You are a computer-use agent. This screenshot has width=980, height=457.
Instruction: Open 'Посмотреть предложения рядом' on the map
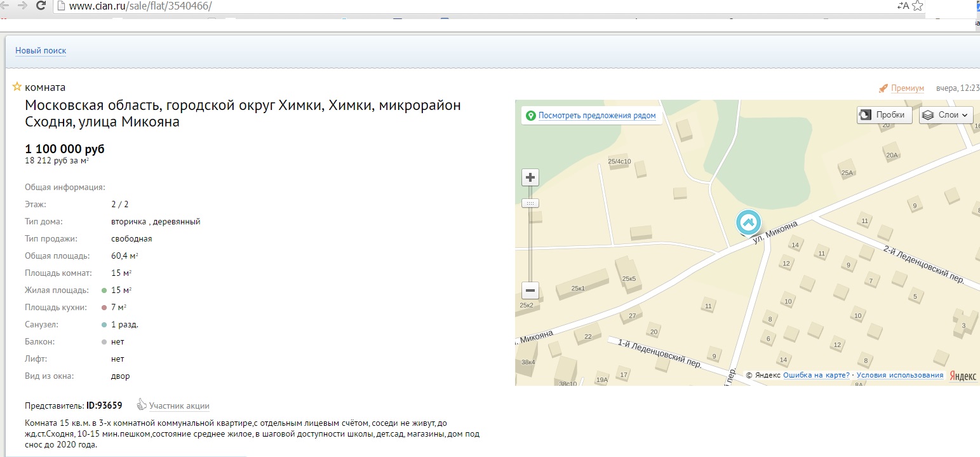596,116
